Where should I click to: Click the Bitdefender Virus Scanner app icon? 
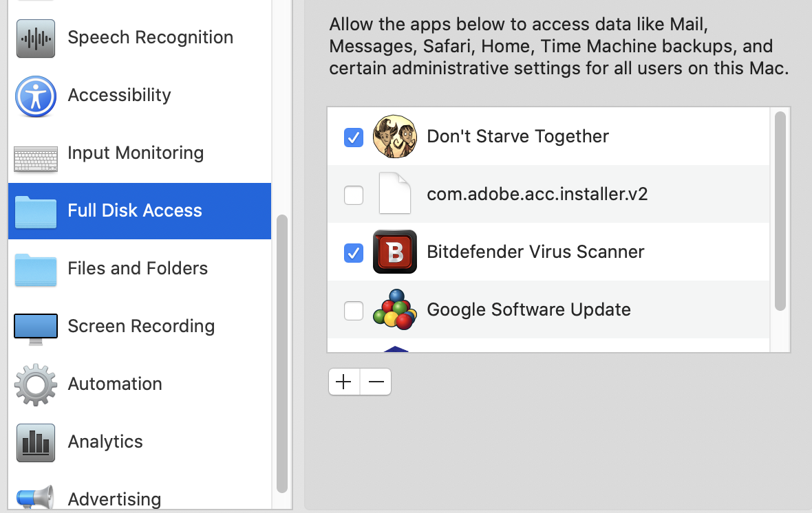point(394,252)
